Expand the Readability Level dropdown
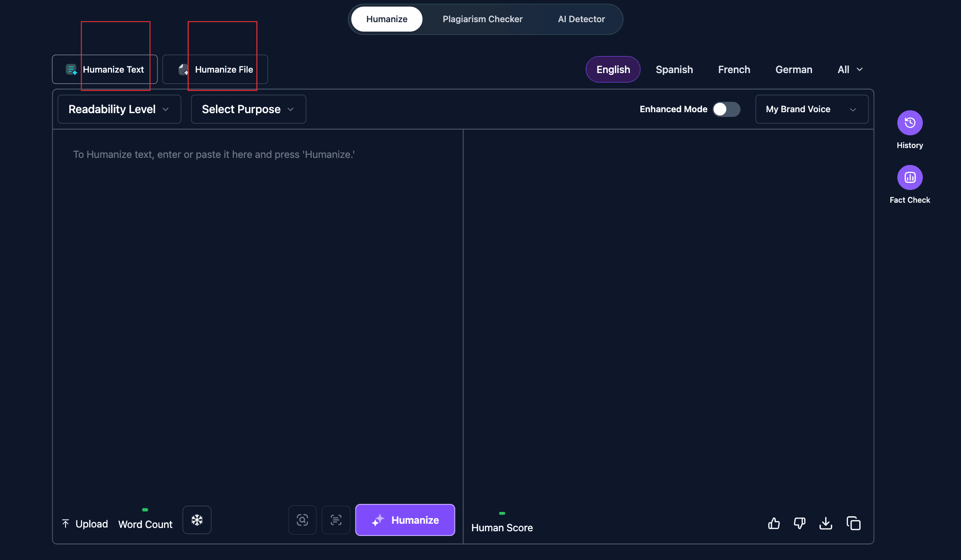Viewport: 961px width, 560px height. (119, 109)
